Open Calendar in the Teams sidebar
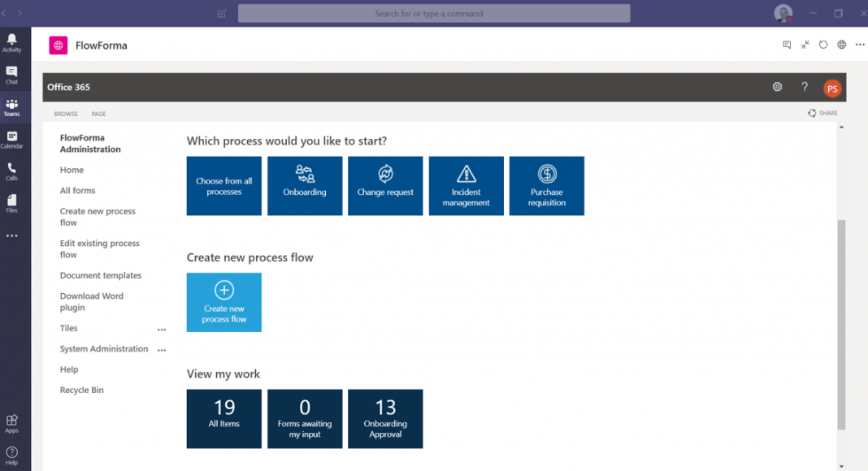This screenshot has width=868, height=471. pyautogui.click(x=11, y=139)
